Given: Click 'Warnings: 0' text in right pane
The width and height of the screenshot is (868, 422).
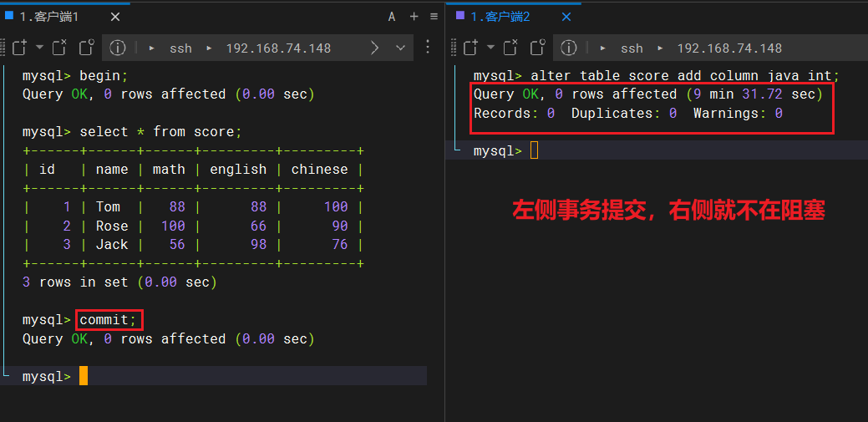Looking at the screenshot, I should coord(738,113).
